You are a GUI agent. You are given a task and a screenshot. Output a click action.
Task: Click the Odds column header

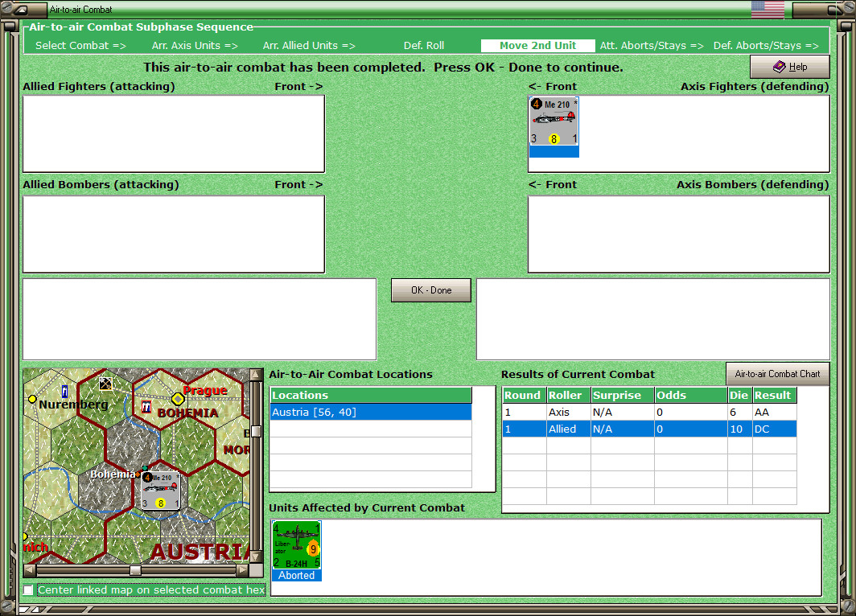[690, 395]
